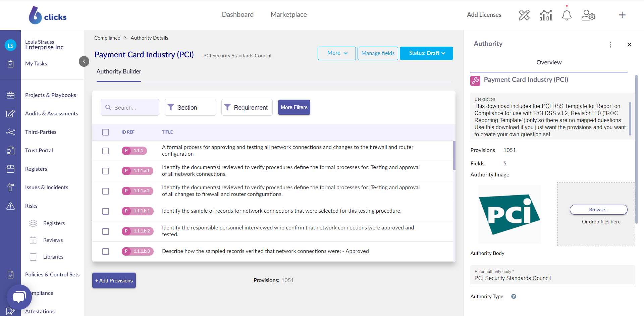Click the Policies & Control Sets icon
Screen dimensions: 644x316
(10, 275)
